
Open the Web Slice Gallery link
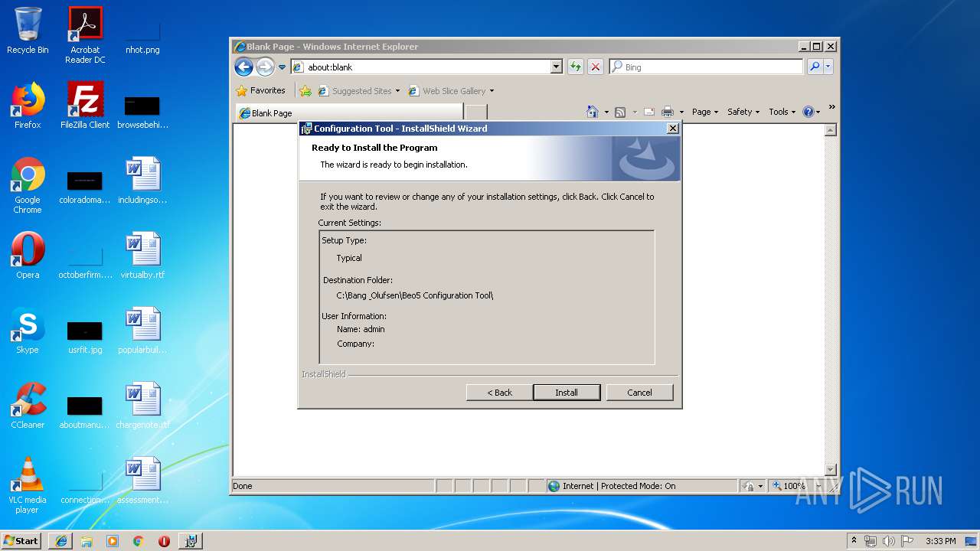click(448, 91)
